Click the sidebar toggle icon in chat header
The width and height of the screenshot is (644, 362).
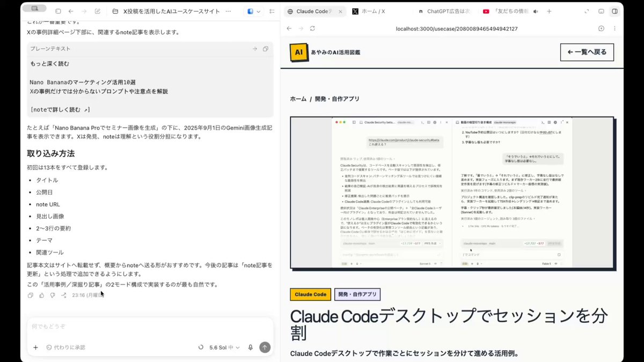[x=58, y=11]
